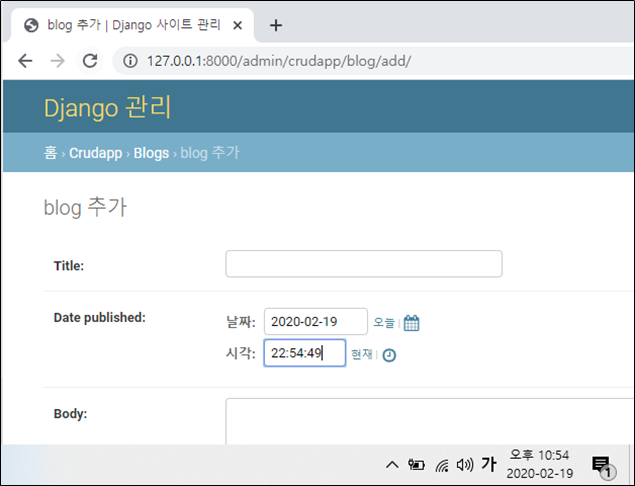View site information icon in address bar
This screenshot has width=635, height=486.
click(130, 61)
